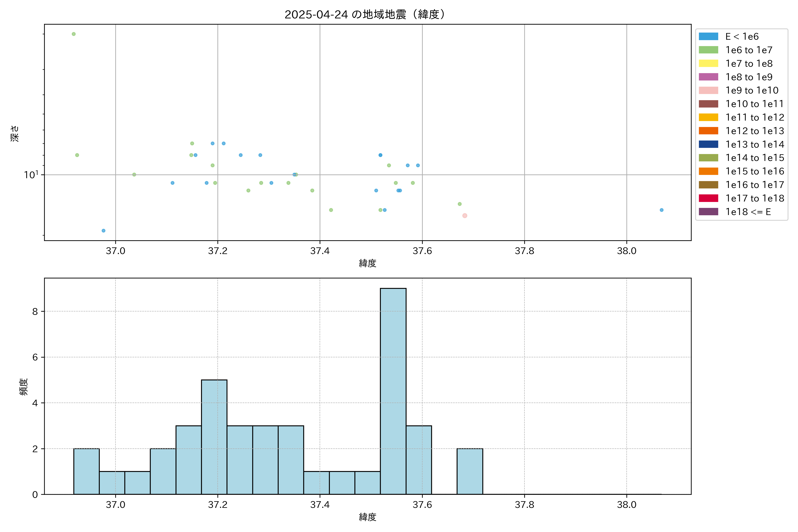Viewport: 798px width, 532px height.
Task: Click the blue 'E < 1e6' legend swatch
Action: (x=708, y=37)
